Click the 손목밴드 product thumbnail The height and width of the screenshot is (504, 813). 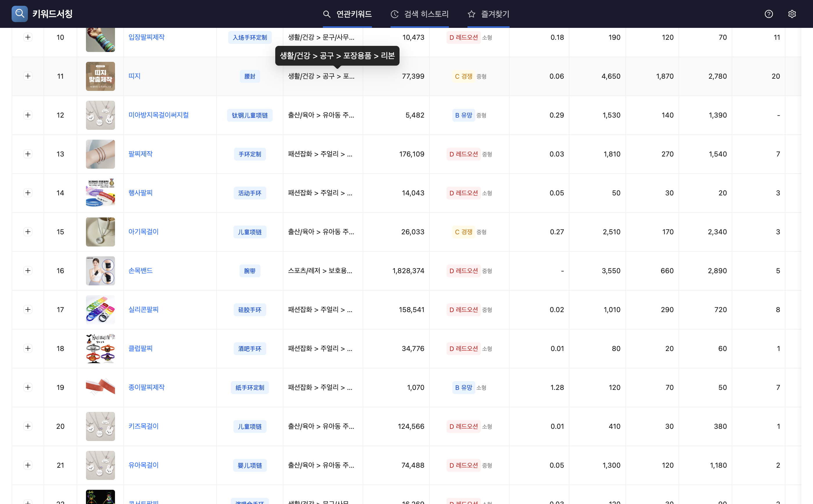point(100,271)
